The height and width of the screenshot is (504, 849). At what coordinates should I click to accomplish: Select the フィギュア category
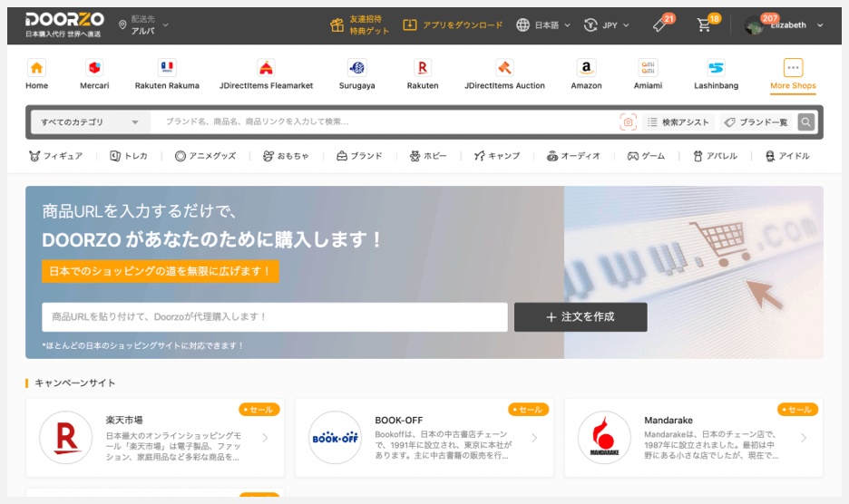(55, 156)
